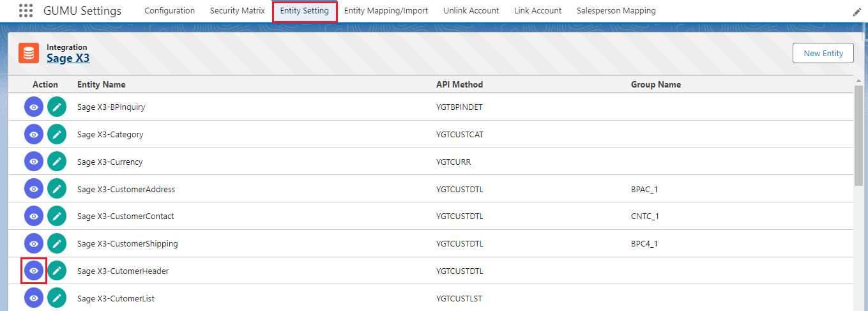The width and height of the screenshot is (868, 311).
Task: Edit the Sage X3-CustomerContact entity
Action: pyautogui.click(x=57, y=216)
